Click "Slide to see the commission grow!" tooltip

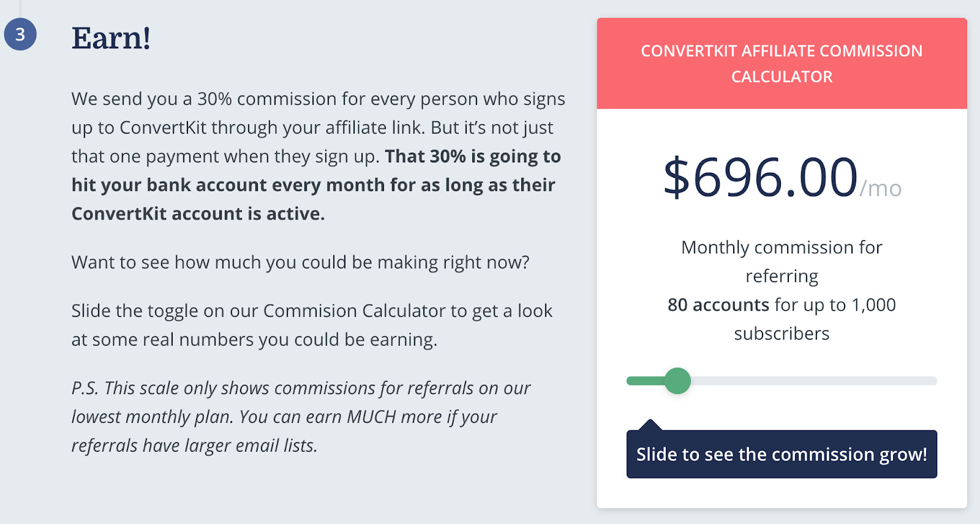click(x=782, y=454)
